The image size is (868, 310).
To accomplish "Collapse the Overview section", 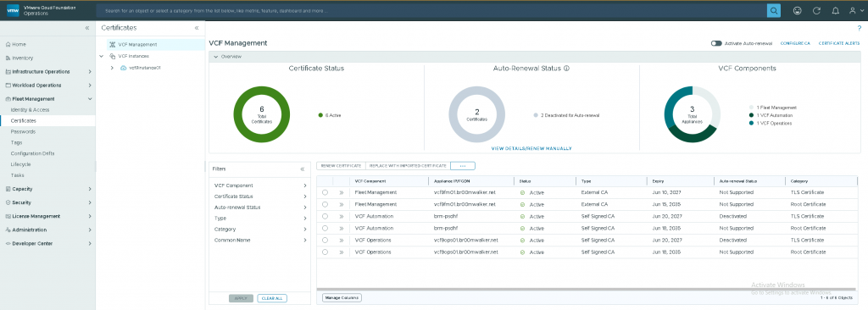I will pyautogui.click(x=216, y=57).
